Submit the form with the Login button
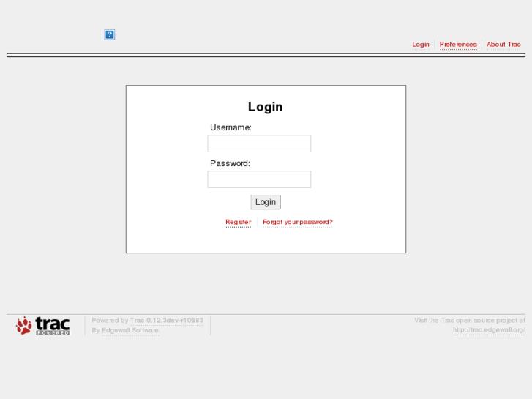This screenshot has width=532, height=399. click(x=266, y=202)
